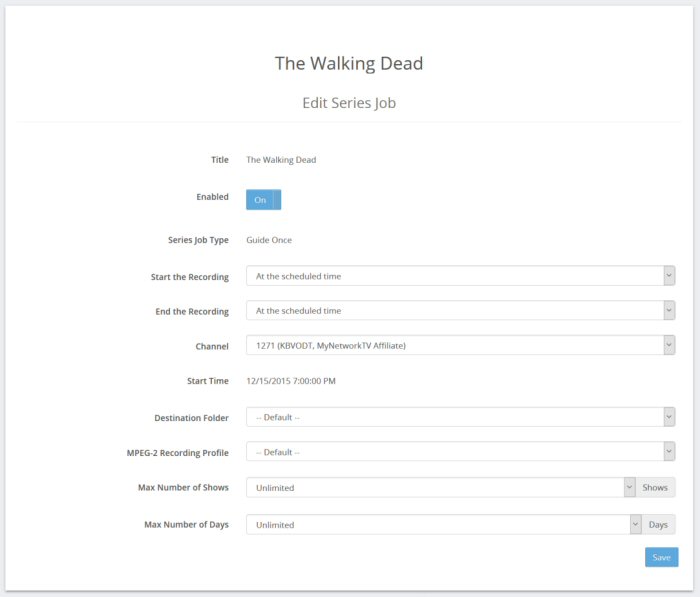Screen dimensions: 700x597
Task: Open the Start the Recording dropdown
Action: pyautogui.click(x=460, y=276)
